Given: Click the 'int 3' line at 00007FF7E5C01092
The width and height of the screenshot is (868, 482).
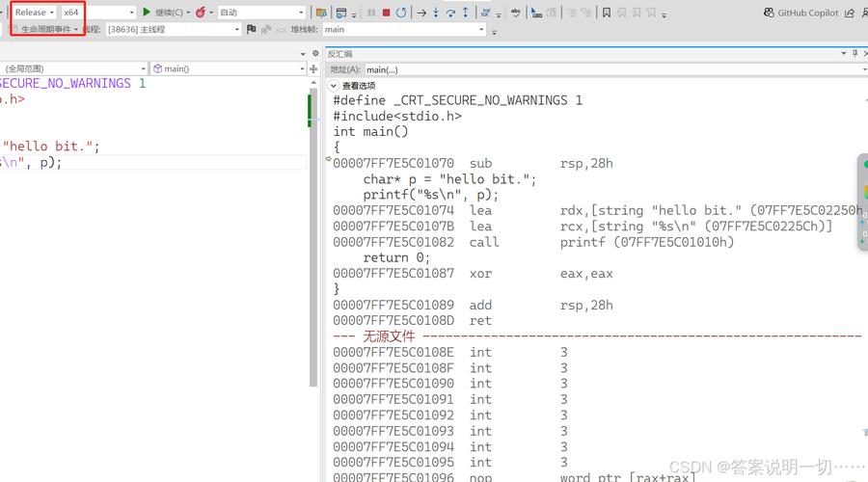Looking at the screenshot, I should 450,415.
